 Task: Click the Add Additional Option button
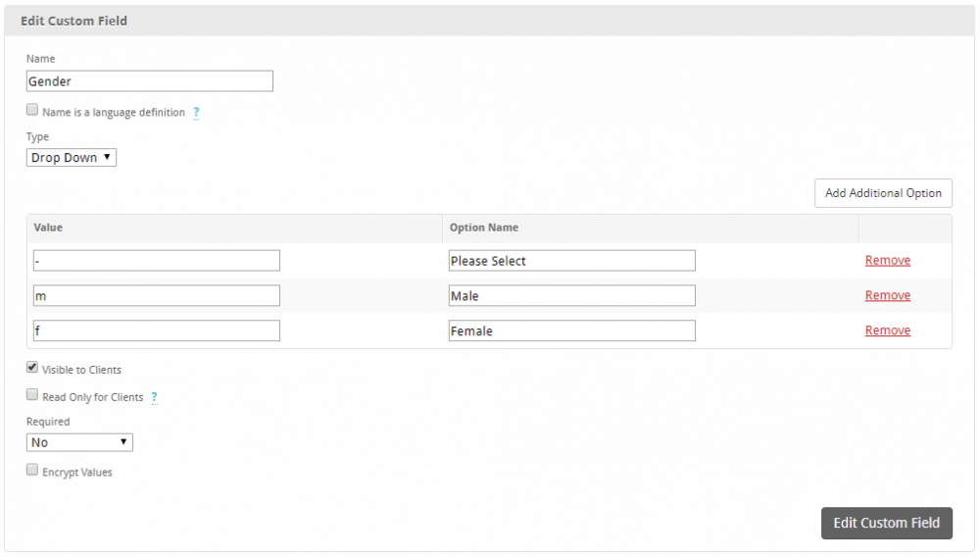(x=883, y=193)
